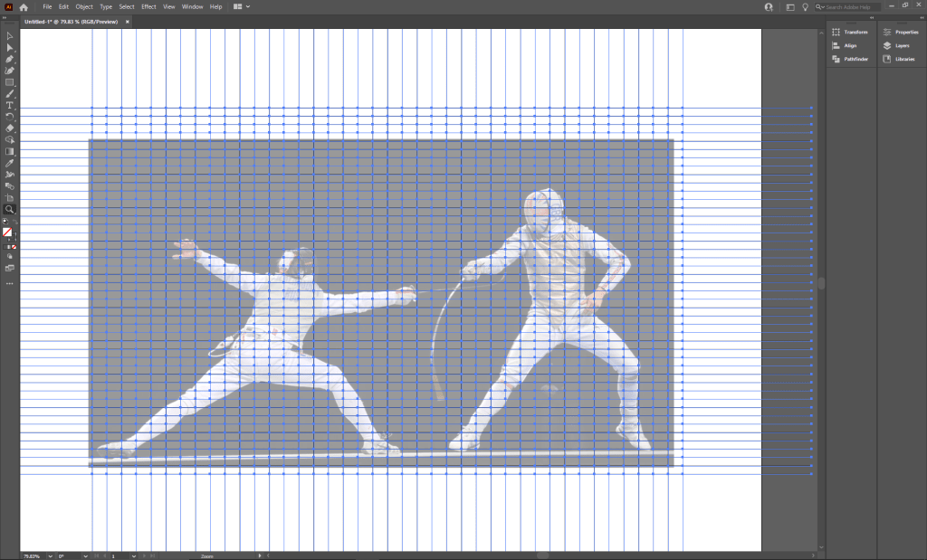
Task: Activate the Eyedropper tool
Action: (x=10, y=163)
